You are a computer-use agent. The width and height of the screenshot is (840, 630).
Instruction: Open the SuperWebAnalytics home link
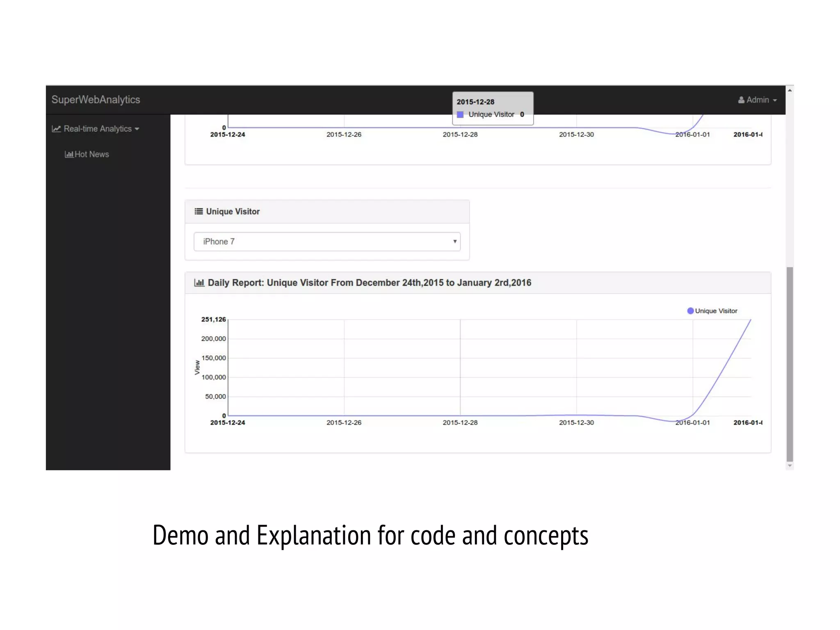coord(96,100)
